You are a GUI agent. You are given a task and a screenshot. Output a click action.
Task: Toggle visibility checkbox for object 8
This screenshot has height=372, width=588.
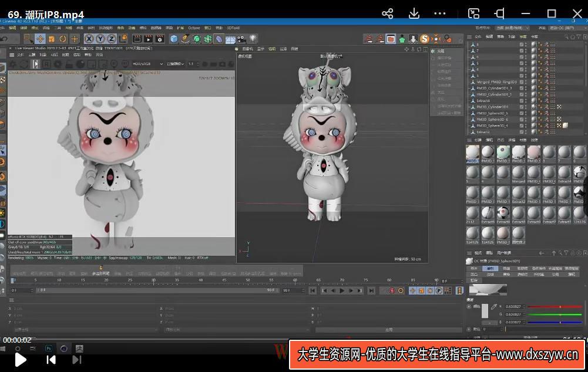click(x=521, y=44)
